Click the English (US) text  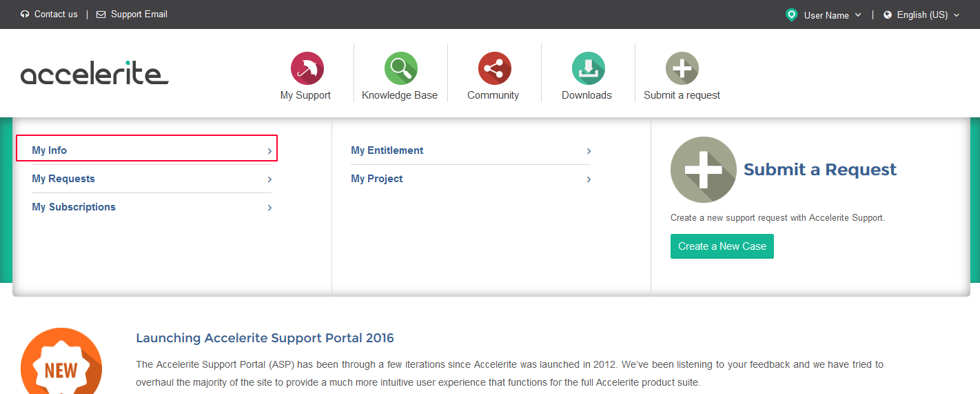click(x=922, y=15)
